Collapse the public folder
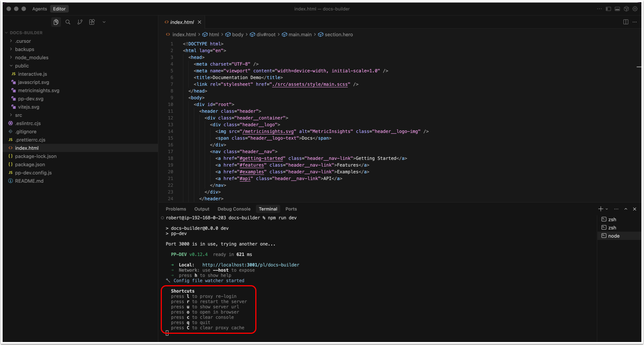644x345 pixels. (22, 66)
